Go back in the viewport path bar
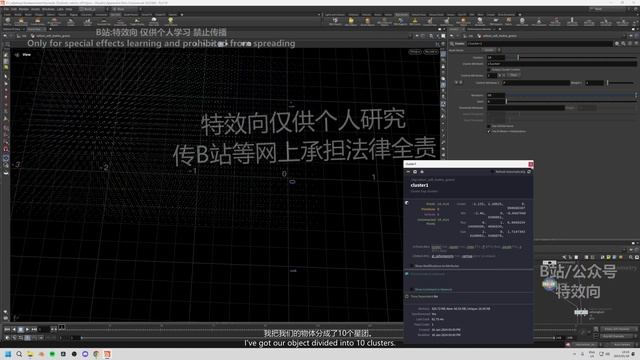The height and width of the screenshot is (360, 640). pyautogui.click(x=6, y=36)
